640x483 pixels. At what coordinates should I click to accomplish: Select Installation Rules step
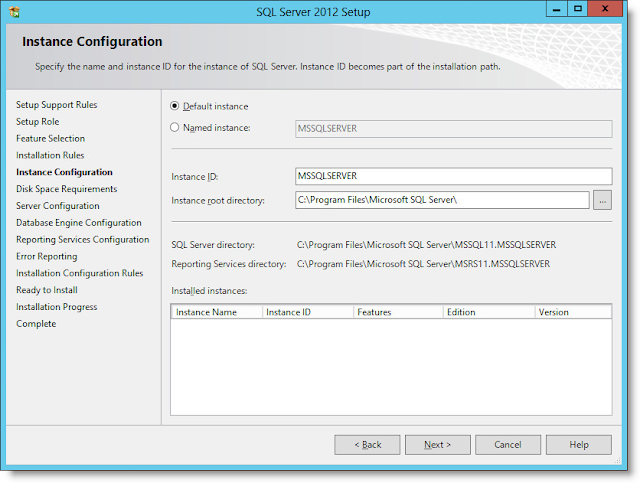(x=50, y=155)
